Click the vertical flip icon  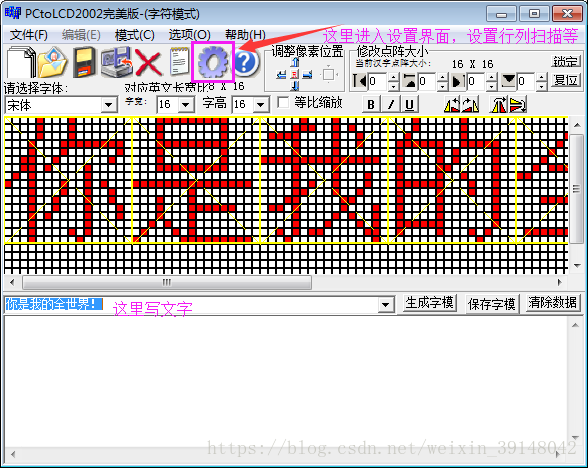(x=518, y=104)
